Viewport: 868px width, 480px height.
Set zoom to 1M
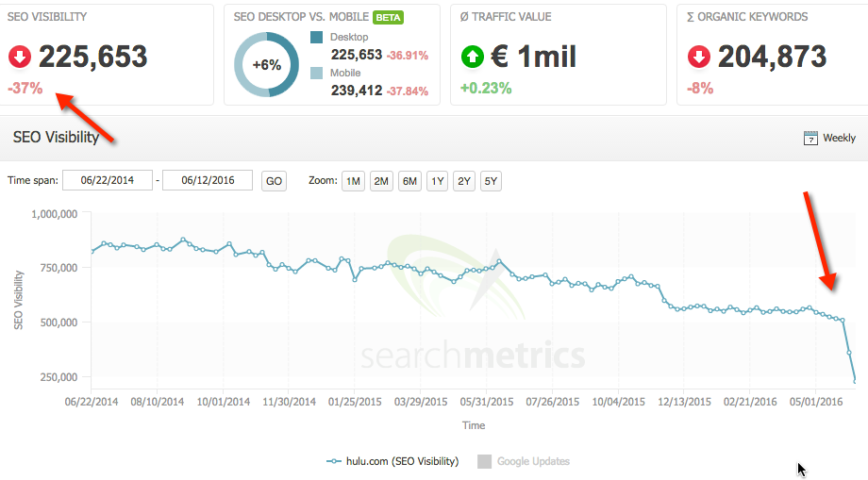(x=353, y=181)
